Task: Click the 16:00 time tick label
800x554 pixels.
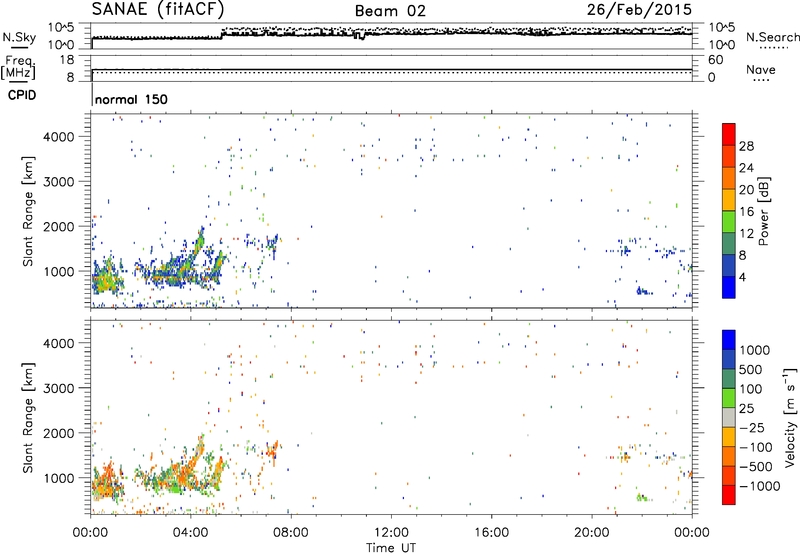Action: [491, 533]
